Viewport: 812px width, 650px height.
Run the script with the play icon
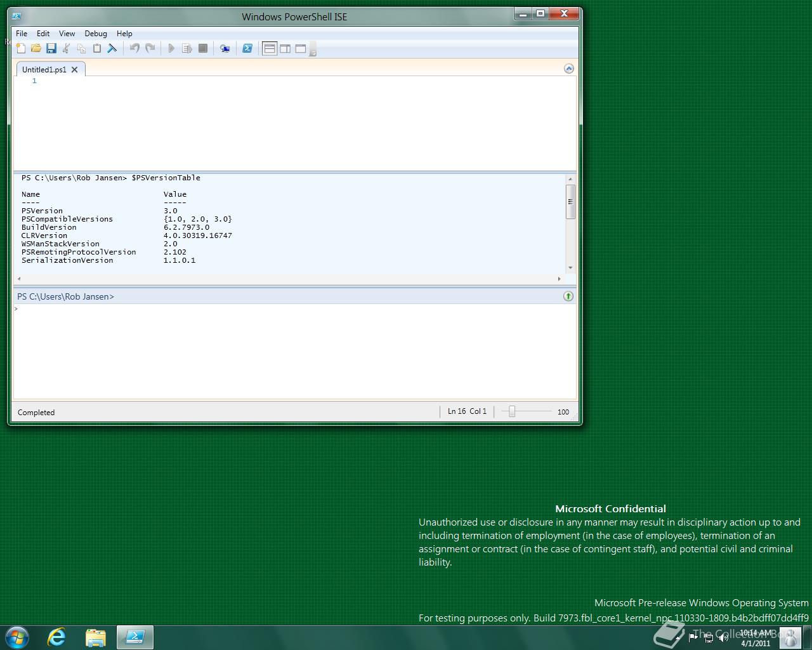(171, 48)
